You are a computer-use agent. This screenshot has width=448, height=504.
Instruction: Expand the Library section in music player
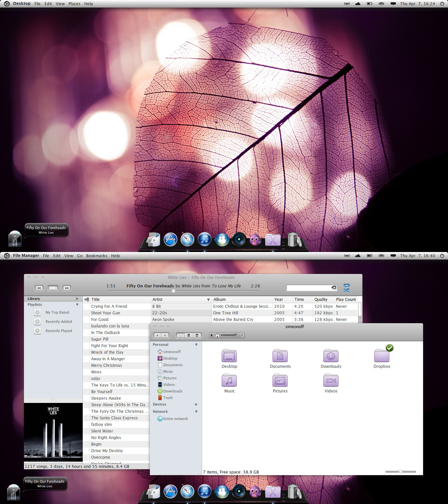(x=77, y=299)
